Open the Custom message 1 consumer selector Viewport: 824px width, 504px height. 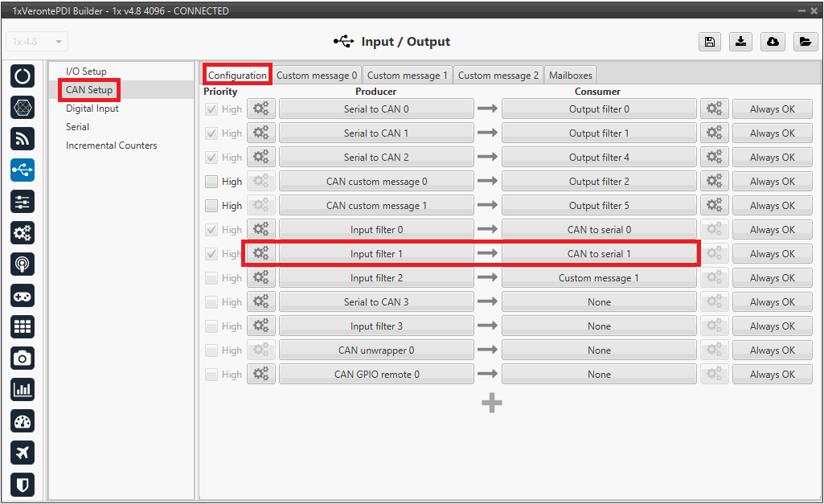pos(599,278)
